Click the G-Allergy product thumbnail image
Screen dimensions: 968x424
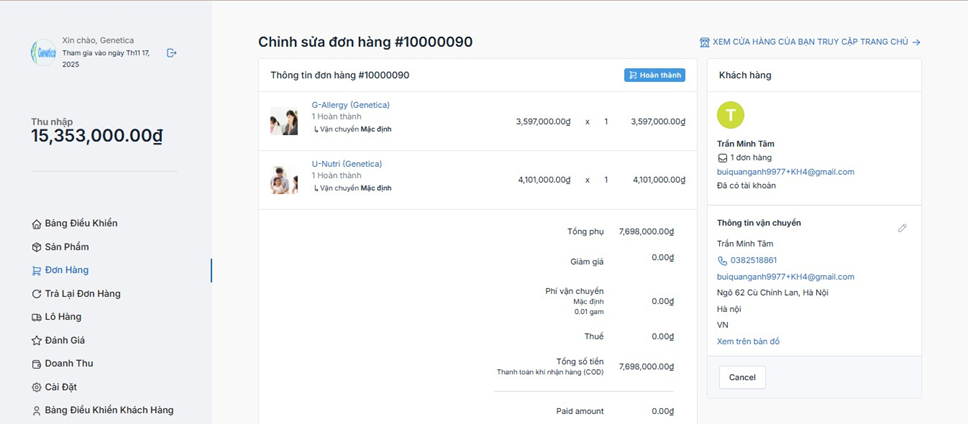284,121
